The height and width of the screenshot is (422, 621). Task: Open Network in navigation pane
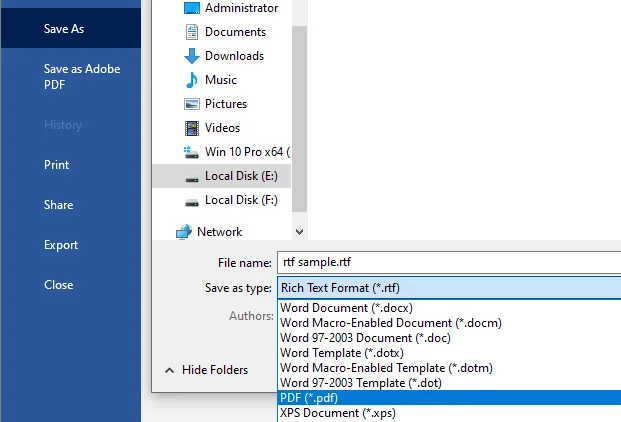tap(219, 232)
